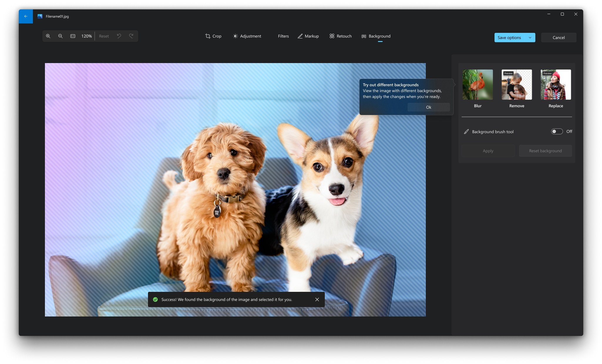Close the success notification banner

tap(317, 299)
